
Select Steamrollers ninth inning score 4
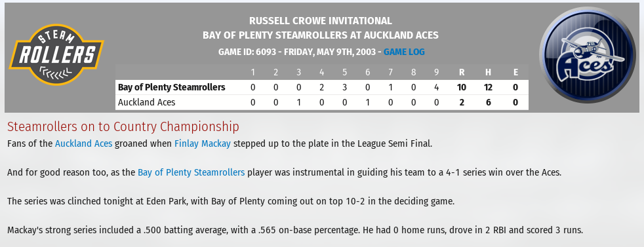[x=437, y=87]
